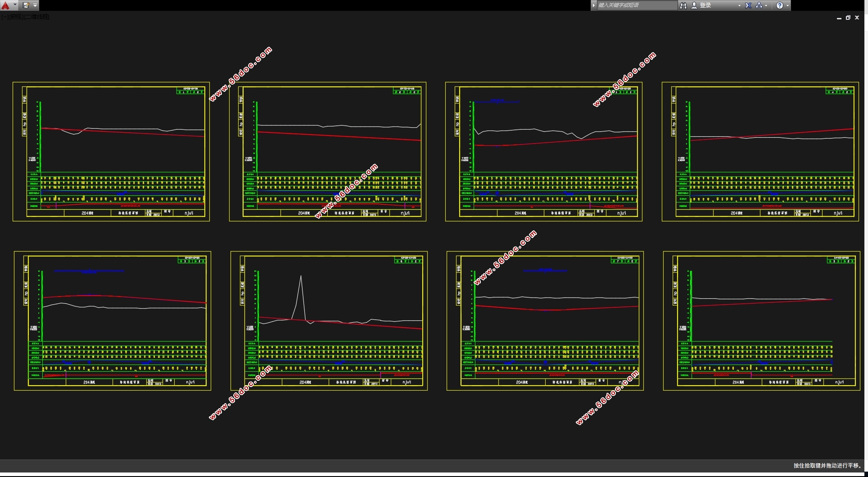Expand the 登录 account dropdown arrow
868x477 pixels.
coord(739,5)
